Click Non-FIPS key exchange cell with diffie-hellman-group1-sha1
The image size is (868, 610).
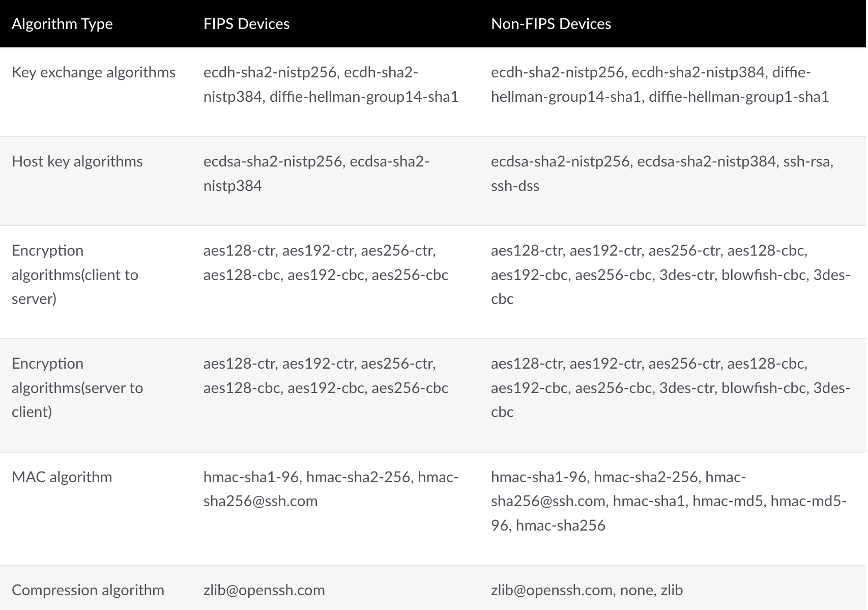660,85
